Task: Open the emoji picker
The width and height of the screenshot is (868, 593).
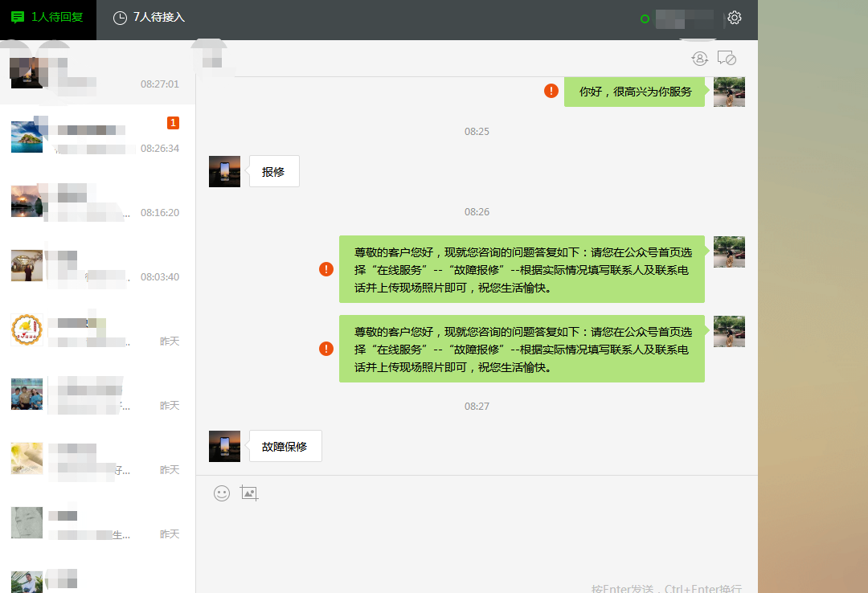Action: [x=220, y=493]
